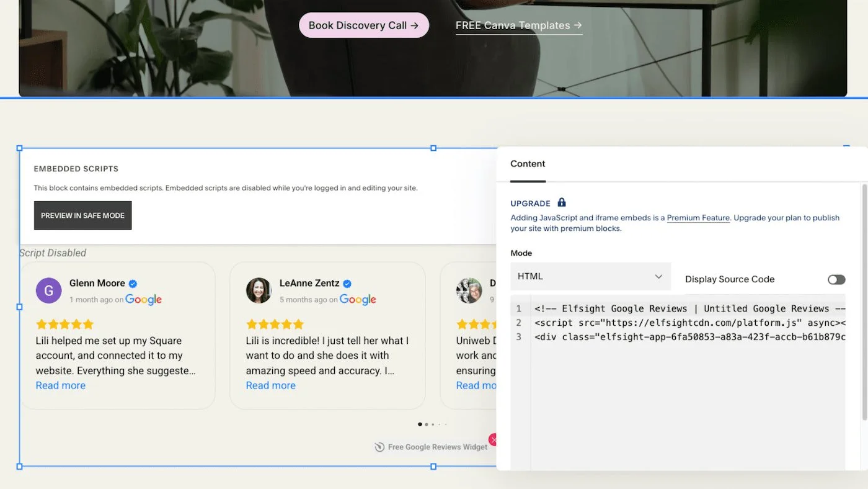868x489 pixels.
Task: Select the first carousel pagination dot
Action: point(420,424)
